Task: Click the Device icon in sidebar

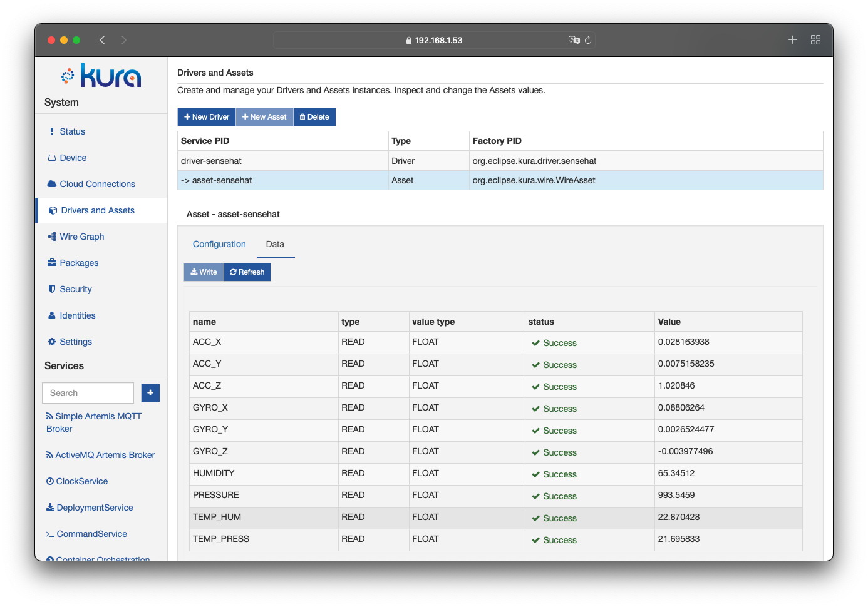Action: (52, 158)
